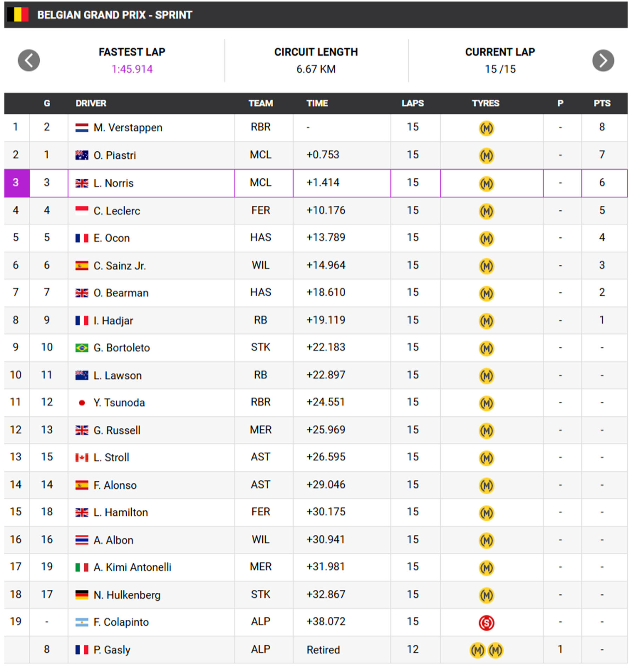Click the Brazilian flag beside G. Bortoleto
Screen dimensions: 632x672
pos(82,348)
